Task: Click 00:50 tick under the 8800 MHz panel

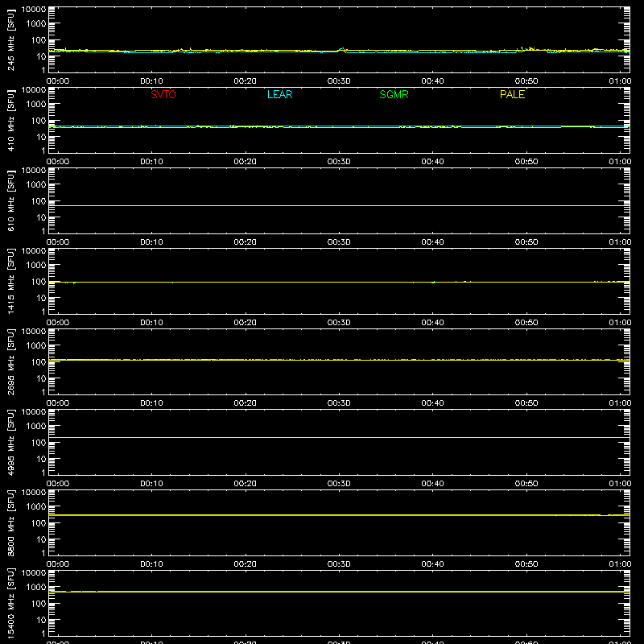Action: click(526, 564)
